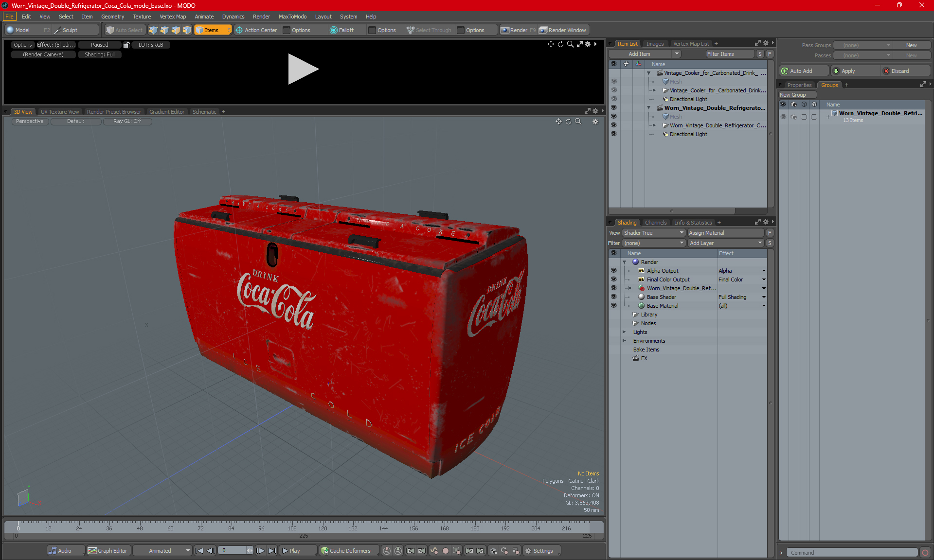Open the Add Item dropdown arrow

point(677,54)
